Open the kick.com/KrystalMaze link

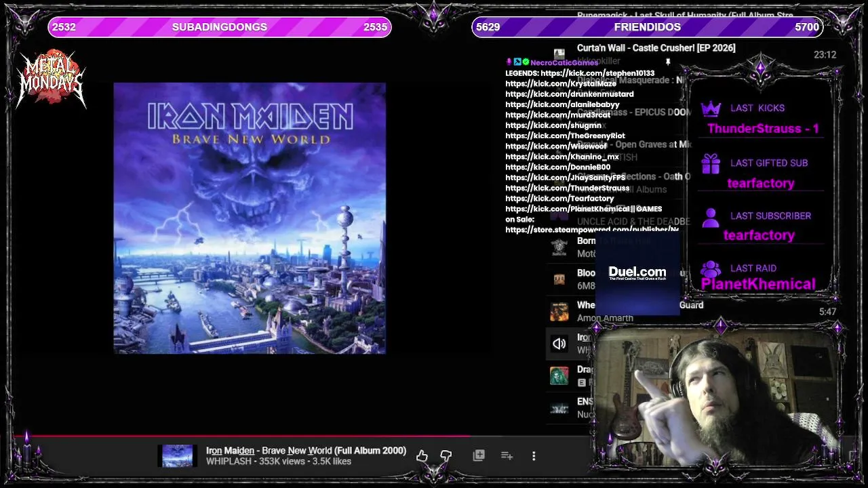561,83
